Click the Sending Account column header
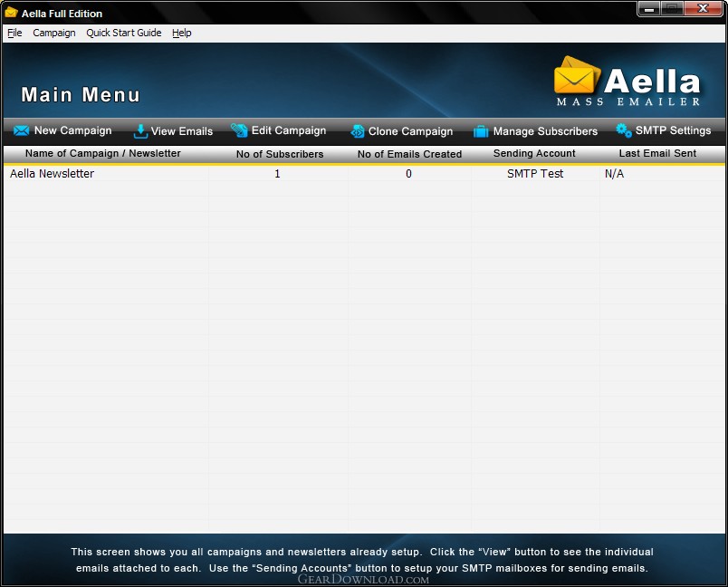The image size is (728, 587). point(534,154)
